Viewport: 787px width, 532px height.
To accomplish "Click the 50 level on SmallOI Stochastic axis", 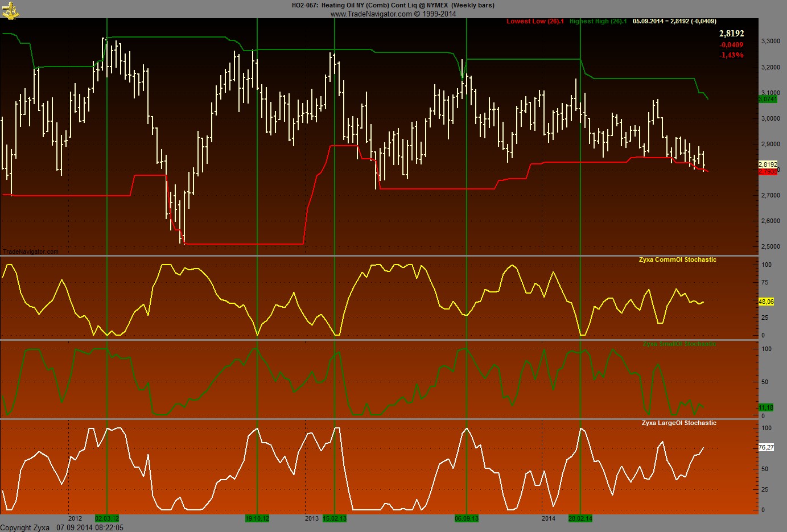I will click(x=765, y=382).
